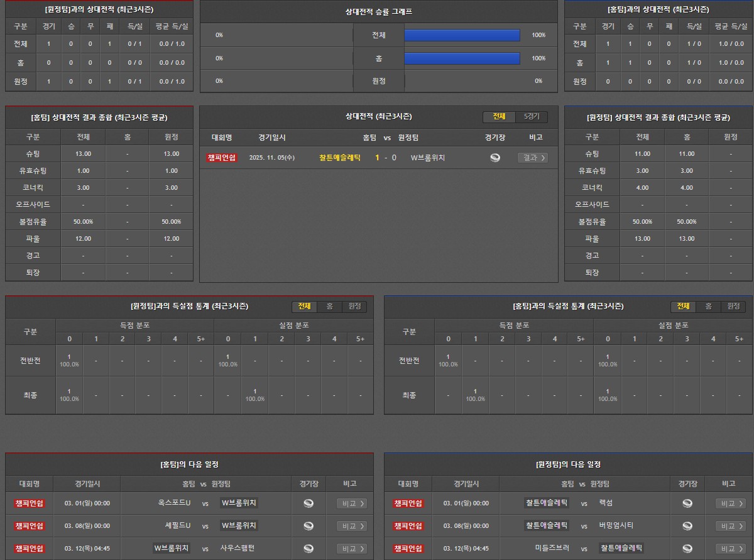Click stadium icon for 셰필드U vs W브롬위치
The height and width of the screenshot is (560, 754).
[309, 526]
